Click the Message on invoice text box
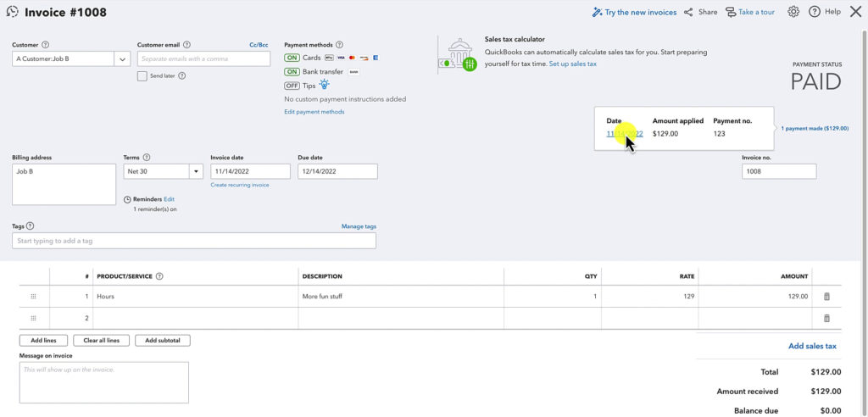 pos(103,382)
